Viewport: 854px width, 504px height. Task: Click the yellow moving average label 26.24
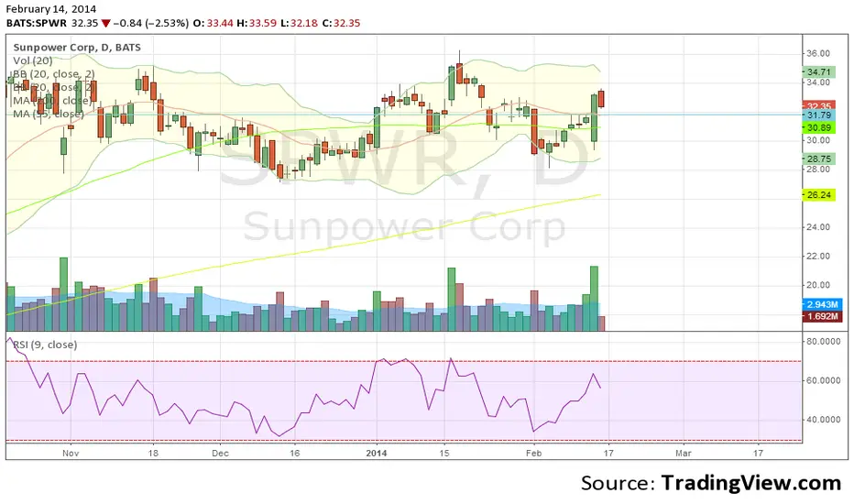click(x=818, y=194)
